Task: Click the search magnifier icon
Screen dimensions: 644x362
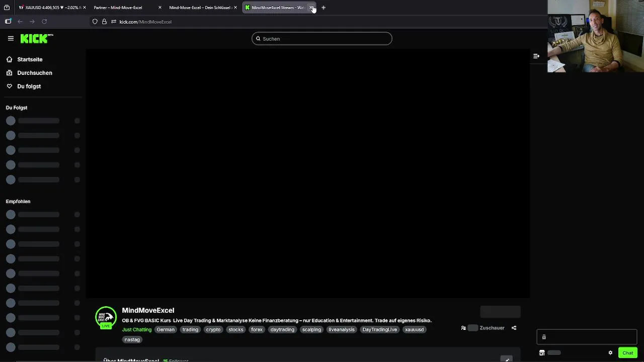Action: pyautogui.click(x=258, y=39)
